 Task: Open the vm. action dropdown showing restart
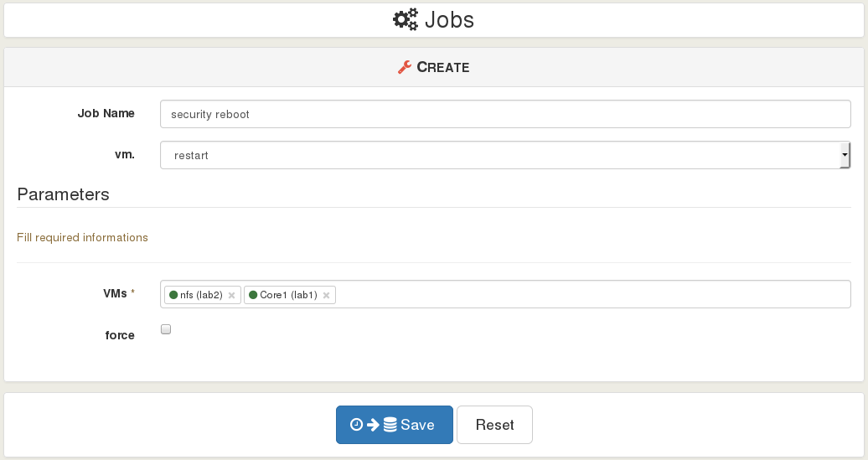pos(505,155)
